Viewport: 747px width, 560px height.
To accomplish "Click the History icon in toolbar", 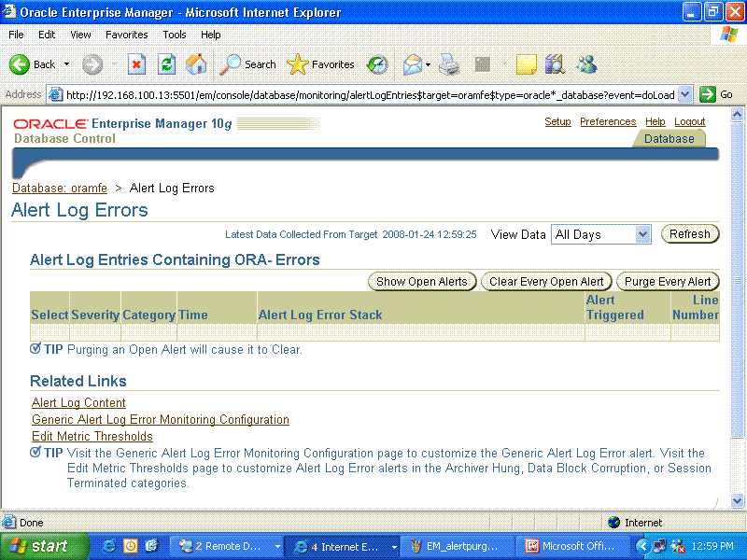I will coord(377,64).
